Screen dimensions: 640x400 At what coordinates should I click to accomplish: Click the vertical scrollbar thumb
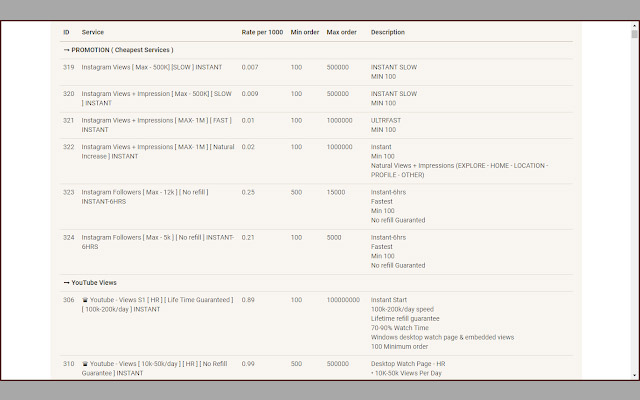[x=634, y=34]
